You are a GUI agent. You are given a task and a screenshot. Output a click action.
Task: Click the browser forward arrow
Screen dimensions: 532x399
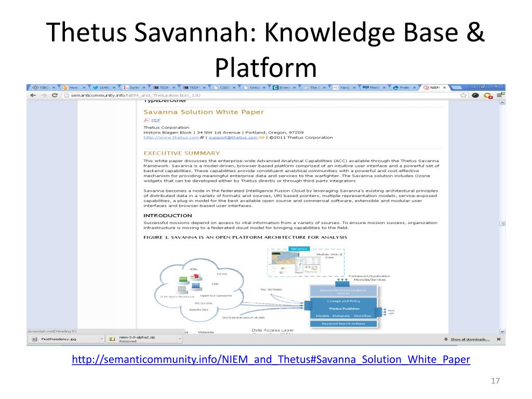[44, 96]
